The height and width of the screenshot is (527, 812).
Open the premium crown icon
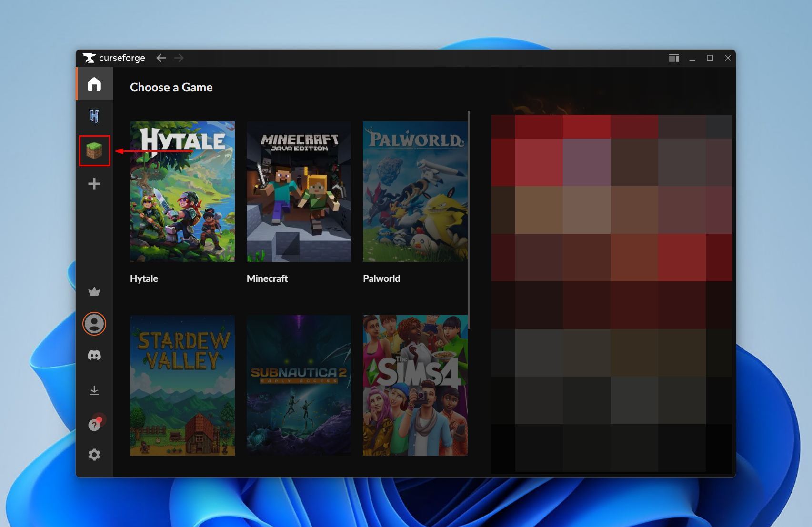coord(94,291)
